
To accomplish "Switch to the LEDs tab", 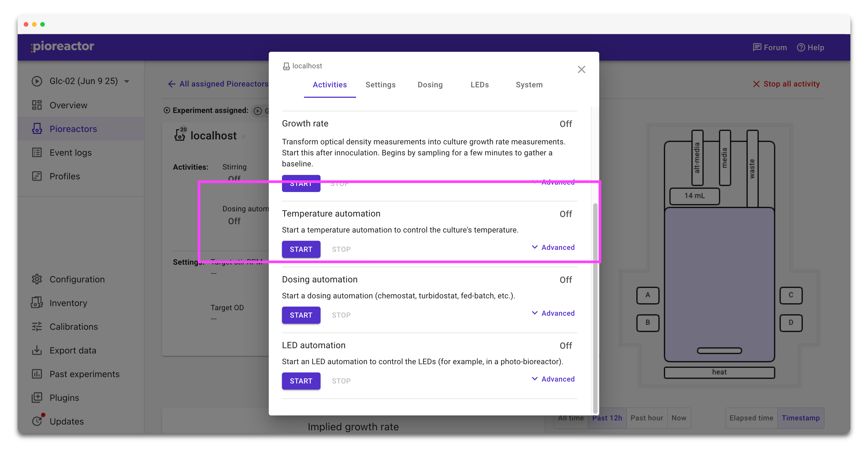I will point(479,85).
